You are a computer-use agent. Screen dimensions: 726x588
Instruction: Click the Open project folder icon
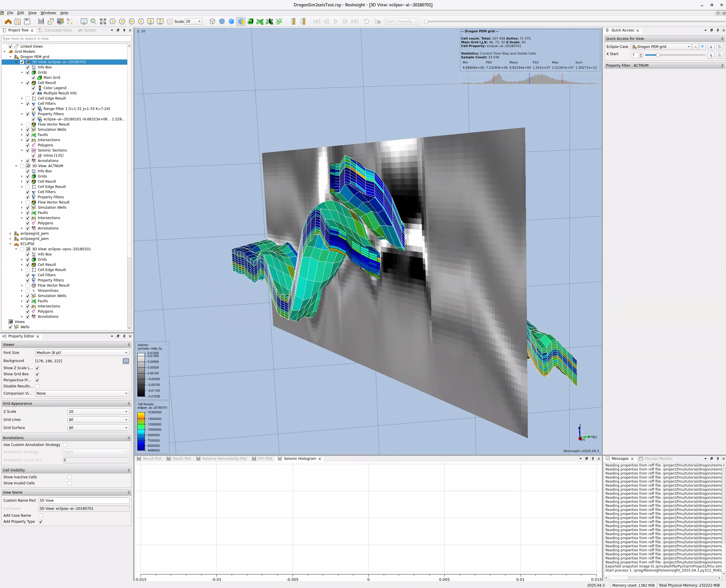(x=18, y=21)
